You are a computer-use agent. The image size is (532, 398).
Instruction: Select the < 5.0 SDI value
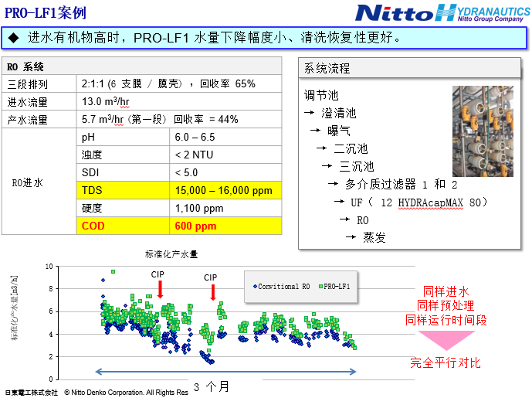tap(186, 172)
